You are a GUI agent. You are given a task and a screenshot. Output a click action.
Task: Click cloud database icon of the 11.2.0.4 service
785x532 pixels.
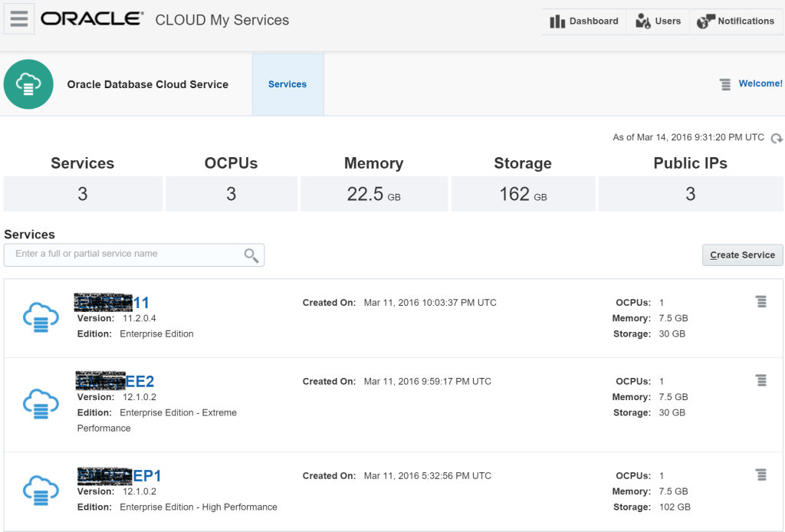41,317
